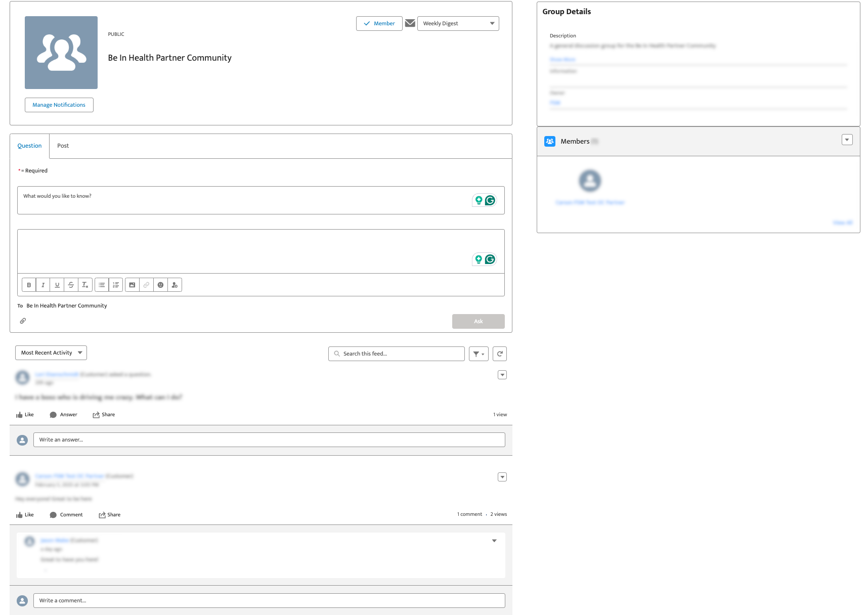Toggle the Member membership button
The width and height of the screenshot is (868, 615).
click(x=379, y=23)
